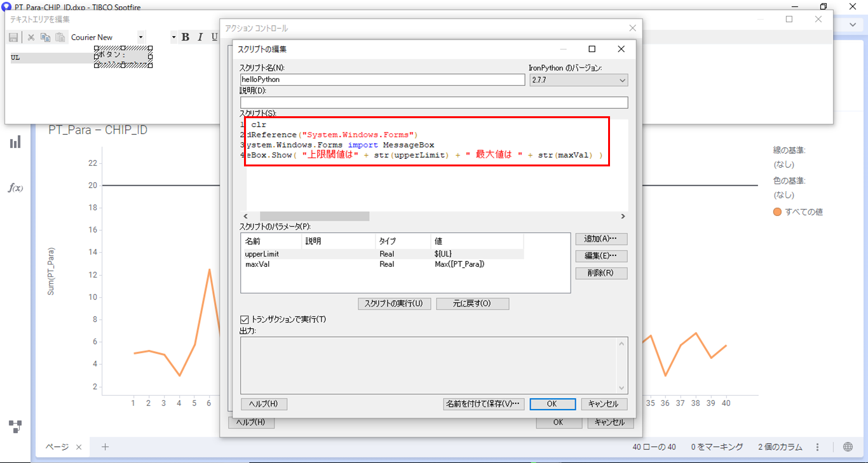Viewport: 868px width, 463px height.
Task: Add a new page with plus button
Action: (x=105, y=447)
